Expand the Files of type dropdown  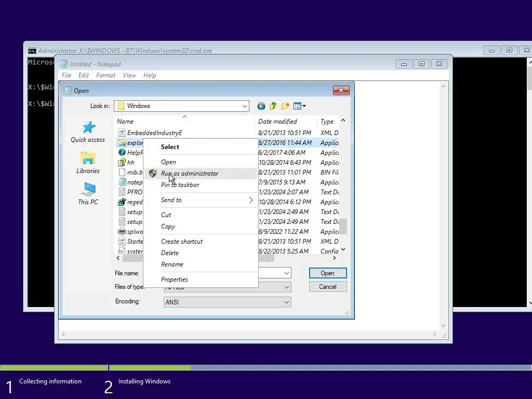(287, 287)
